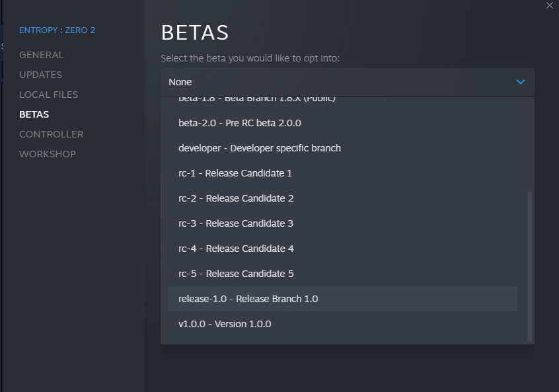Choose rc-3 Release Candidate 3
The image size is (559, 392).
point(236,223)
